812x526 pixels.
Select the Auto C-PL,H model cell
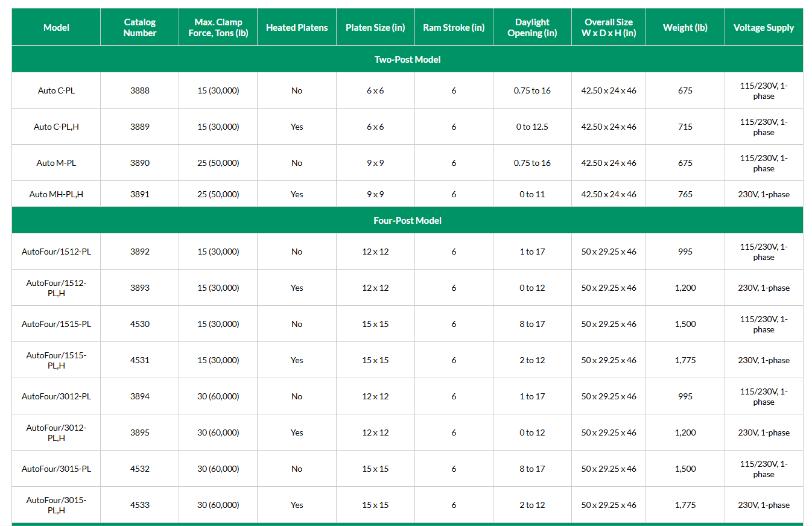pyautogui.click(x=56, y=127)
